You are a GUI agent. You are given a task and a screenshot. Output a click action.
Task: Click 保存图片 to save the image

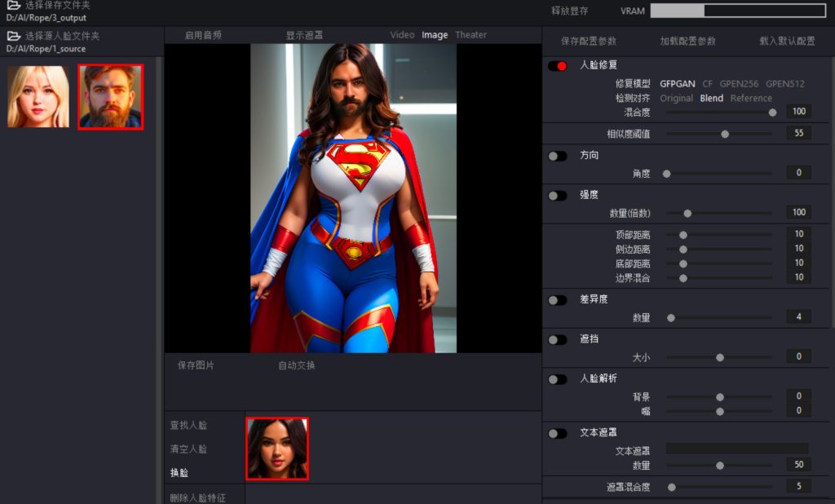[196, 365]
